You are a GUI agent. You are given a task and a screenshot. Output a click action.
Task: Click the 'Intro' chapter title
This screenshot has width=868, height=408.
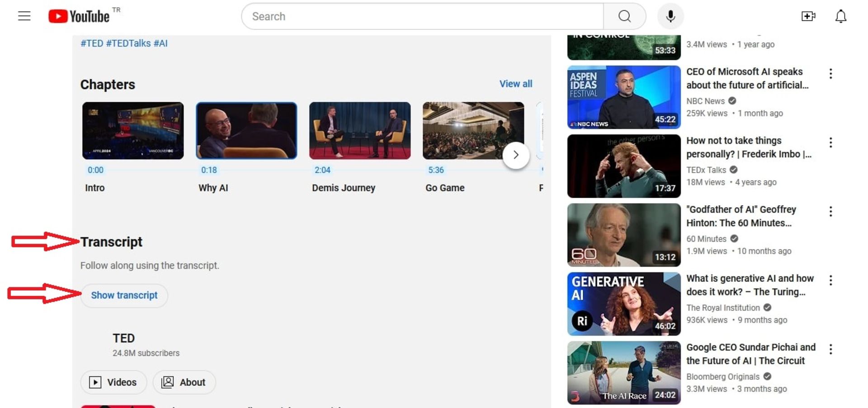tap(95, 188)
